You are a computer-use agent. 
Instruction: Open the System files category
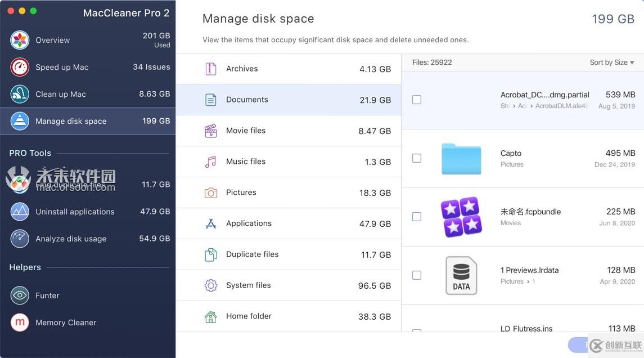[x=248, y=285]
